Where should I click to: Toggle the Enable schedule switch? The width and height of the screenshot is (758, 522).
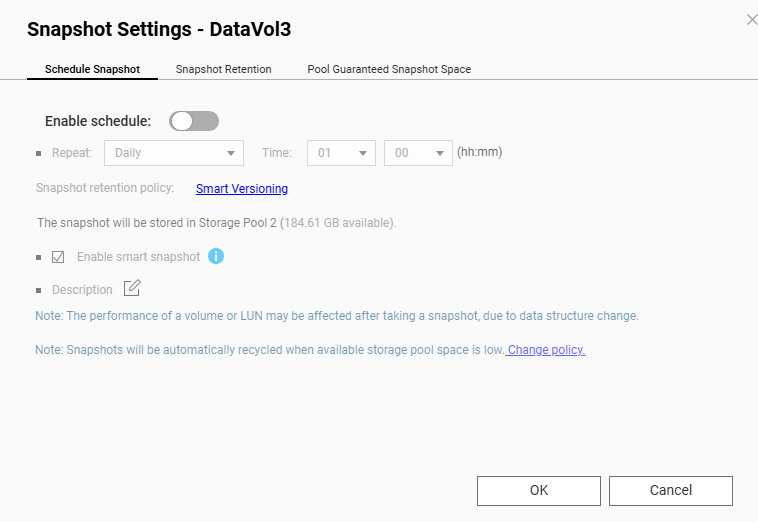tap(194, 121)
